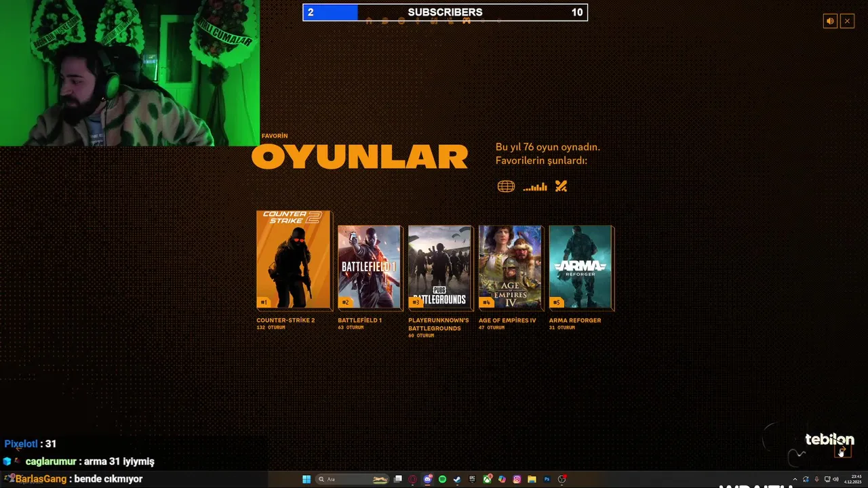Image resolution: width=868 pixels, height=488 pixels.
Task: Open the Age of Empires IV cover art
Action: 510,267
